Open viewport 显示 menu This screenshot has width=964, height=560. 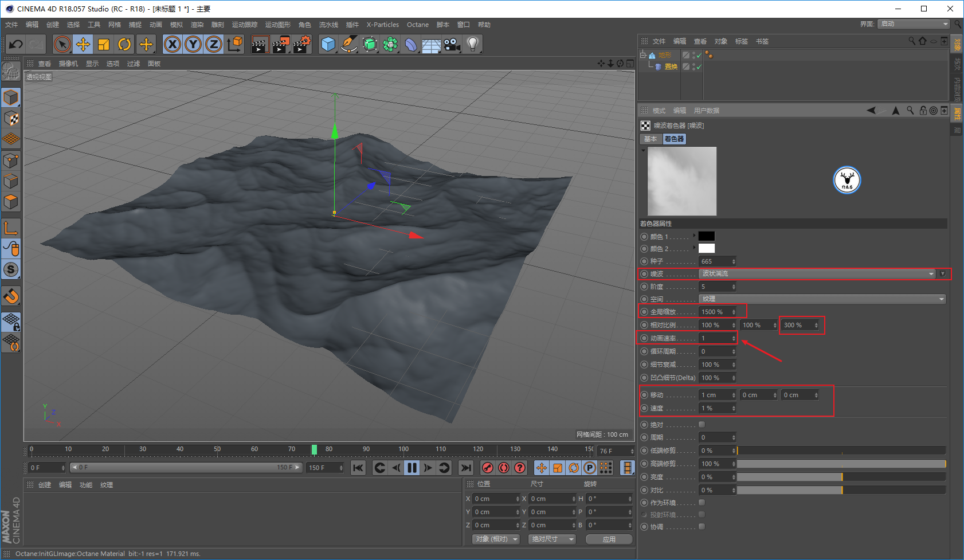coord(92,64)
